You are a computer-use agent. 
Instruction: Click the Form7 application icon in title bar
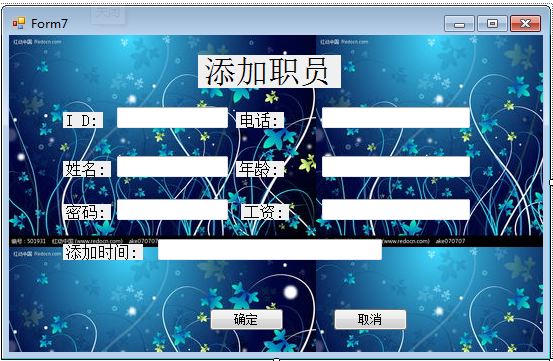[19, 24]
